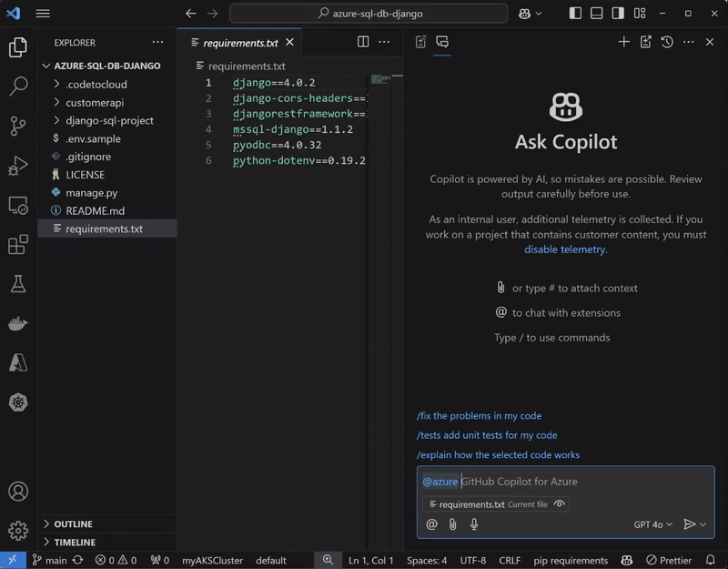Open Copilot status bar icon

(x=627, y=560)
